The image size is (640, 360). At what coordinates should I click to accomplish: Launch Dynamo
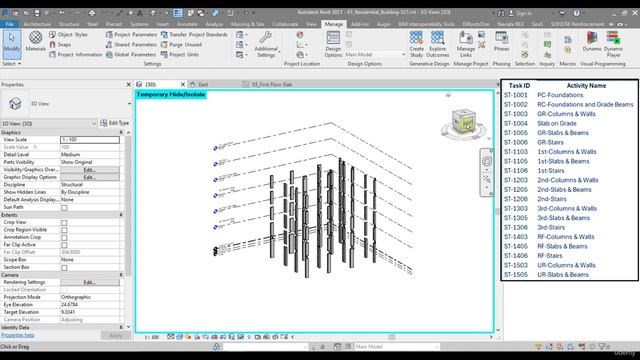(x=592, y=41)
